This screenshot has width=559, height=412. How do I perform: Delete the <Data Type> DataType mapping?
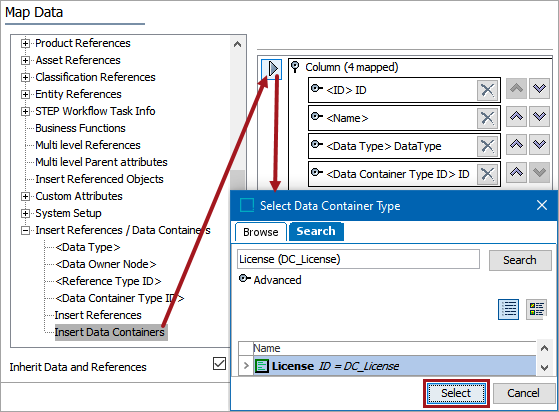(x=487, y=146)
